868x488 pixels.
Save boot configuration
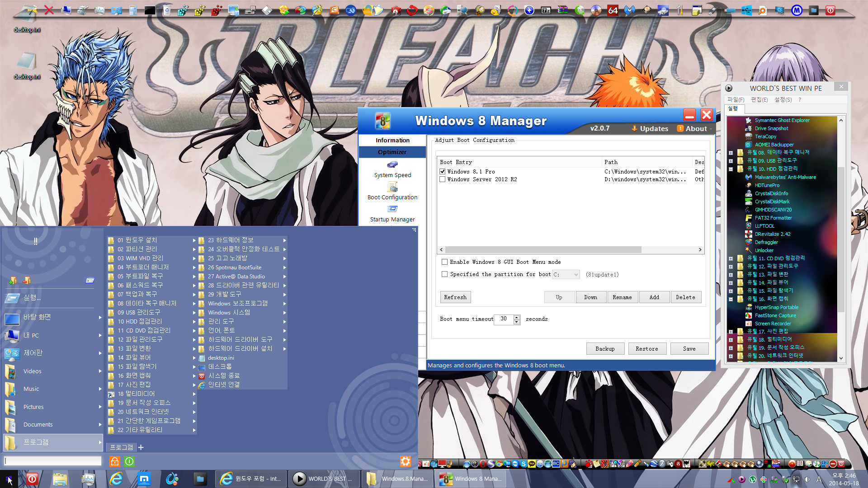pyautogui.click(x=689, y=349)
